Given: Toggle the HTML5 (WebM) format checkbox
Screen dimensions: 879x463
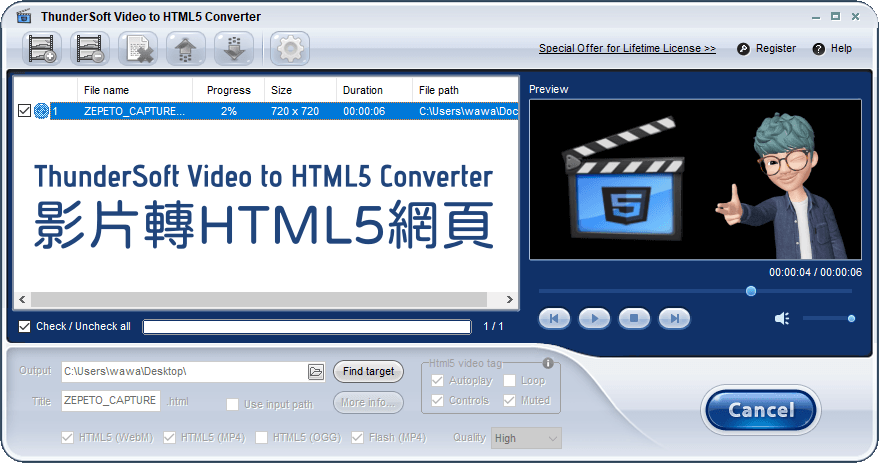Looking at the screenshot, I should [x=67, y=437].
